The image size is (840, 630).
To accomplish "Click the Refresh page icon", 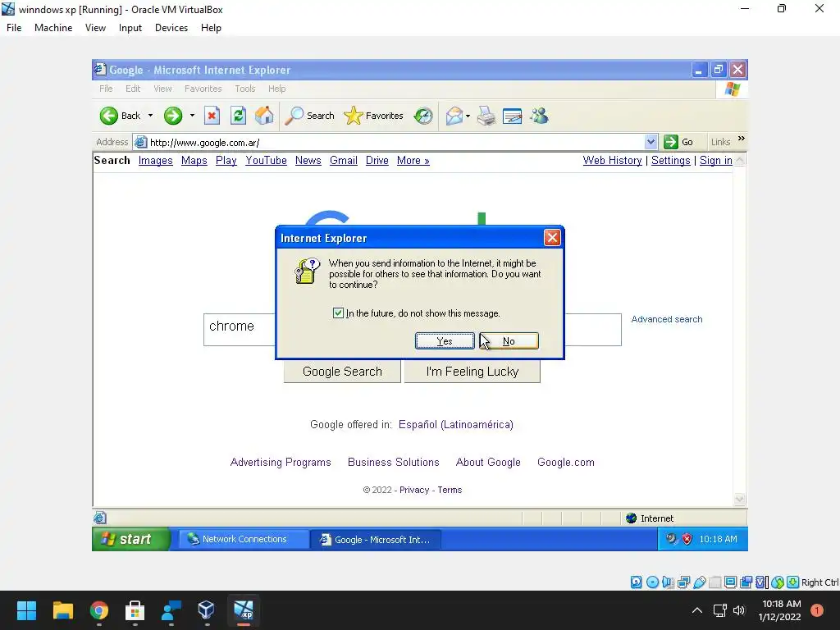I will click(239, 116).
